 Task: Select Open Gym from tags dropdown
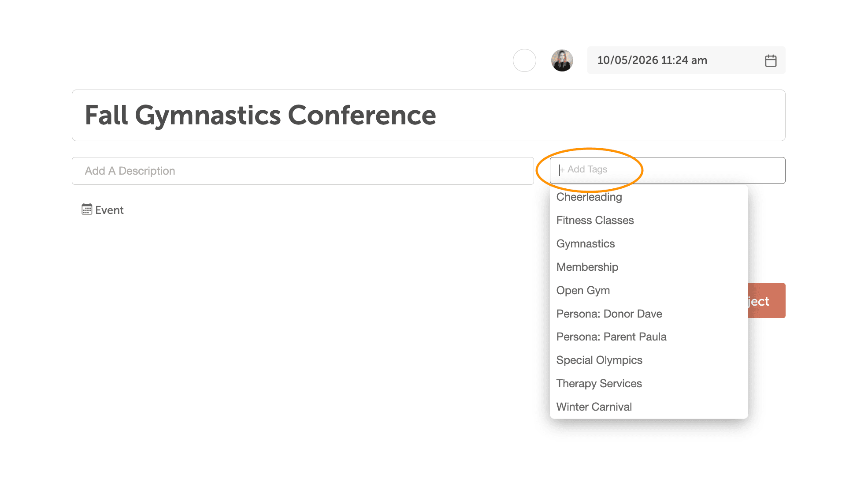[x=583, y=291]
